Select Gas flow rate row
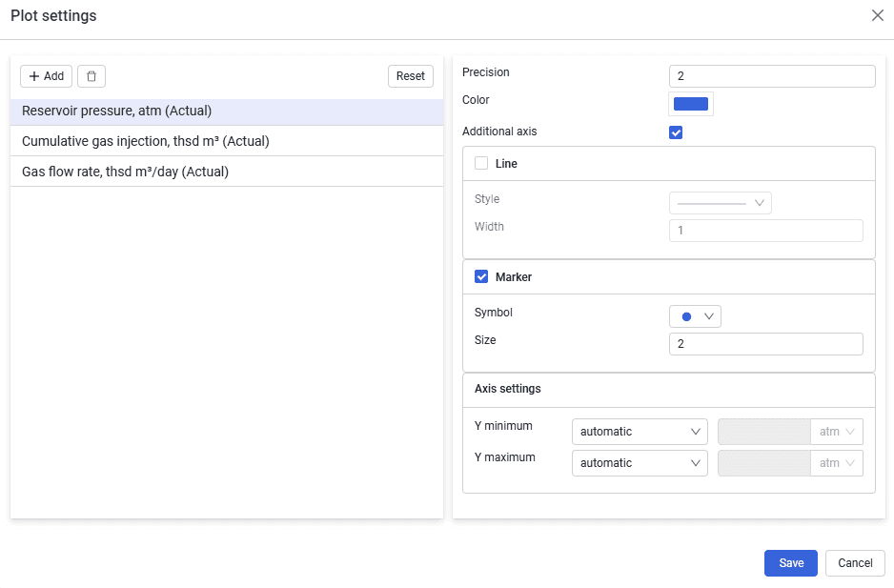This screenshot has width=894, height=588. 227,172
